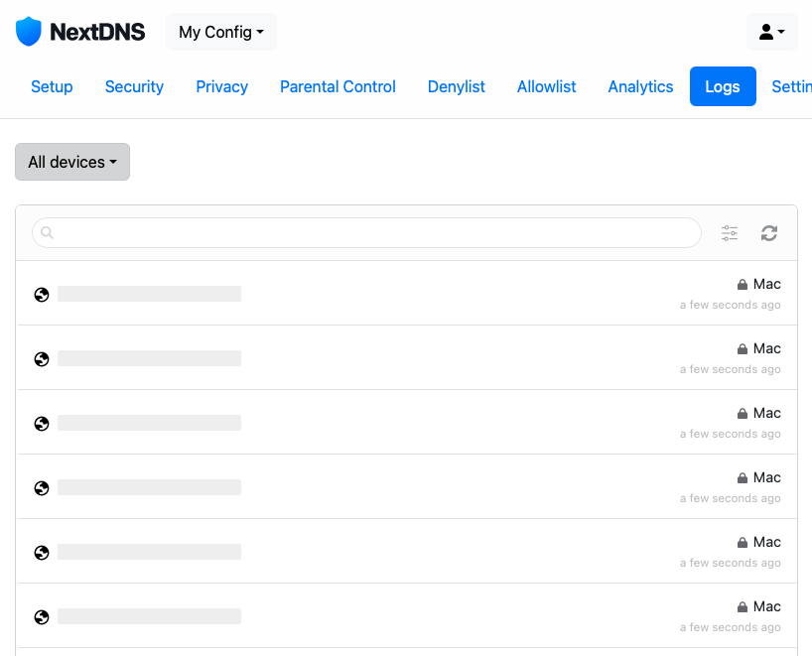Open the user account dropdown
Screen dimensions: 812x656
coord(771,32)
